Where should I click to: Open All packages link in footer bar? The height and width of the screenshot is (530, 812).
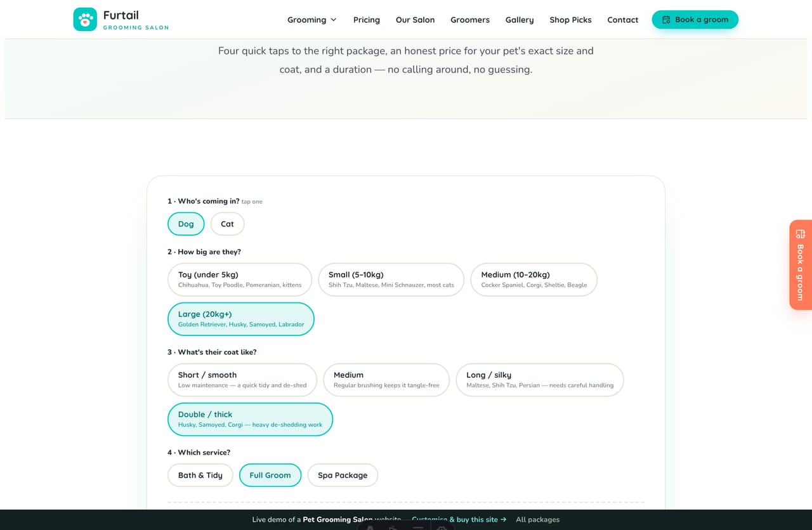coord(537,519)
